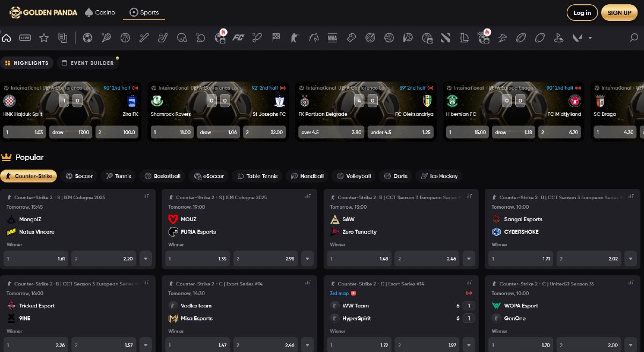The height and width of the screenshot is (352, 644).
Task: Pick over 4.5 at 3.80 for Partizan
Action: 331,132
